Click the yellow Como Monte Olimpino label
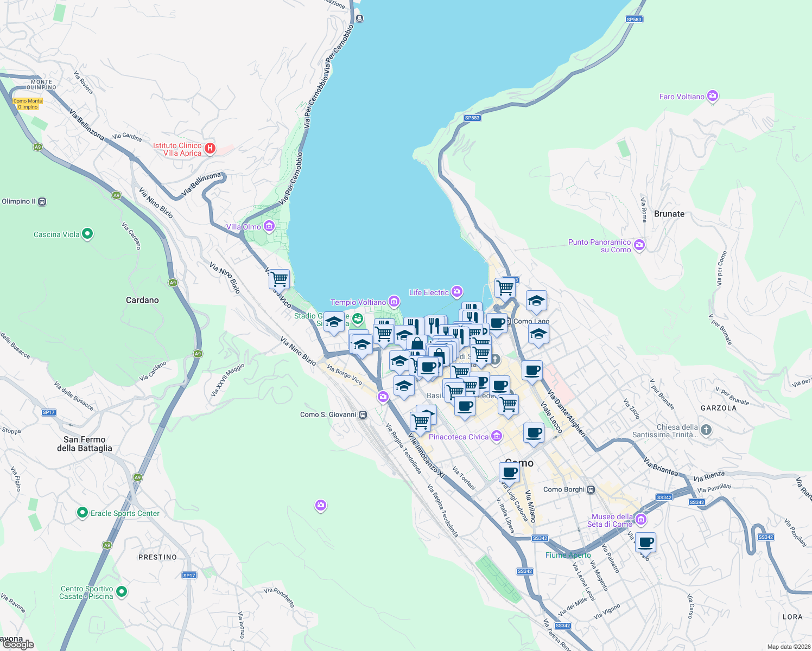This screenshot has width=812, height=651. pos(27,105)
